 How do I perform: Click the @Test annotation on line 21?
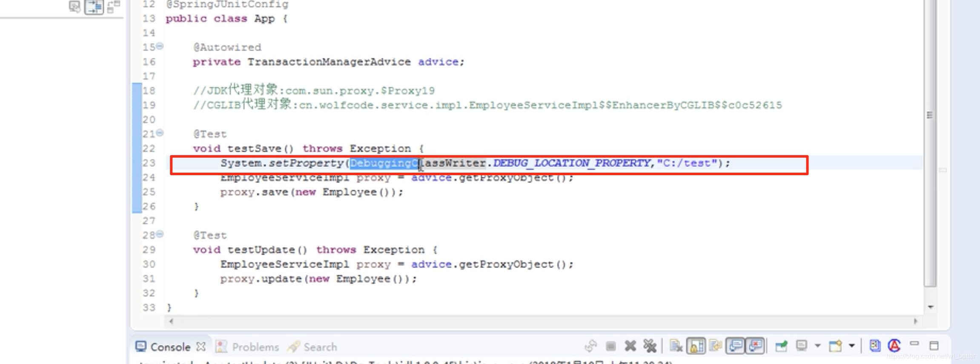[210, 134]
